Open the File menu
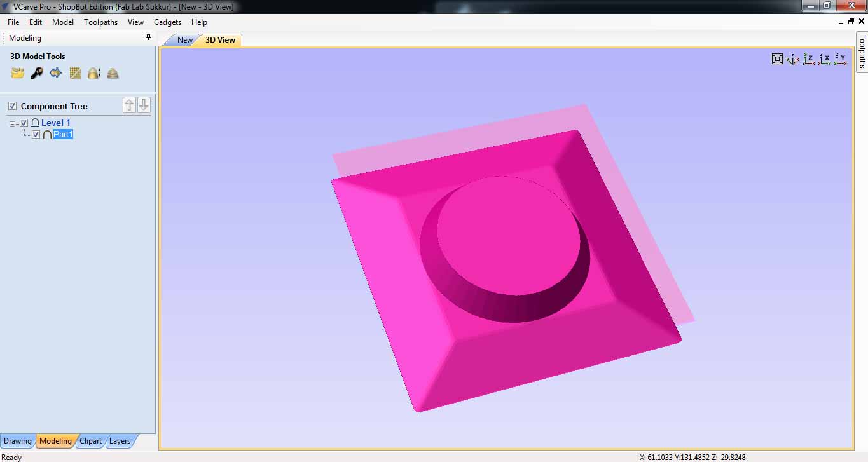Image resolution: width=868 pixels, height=462 pixels. coord(13,22)
